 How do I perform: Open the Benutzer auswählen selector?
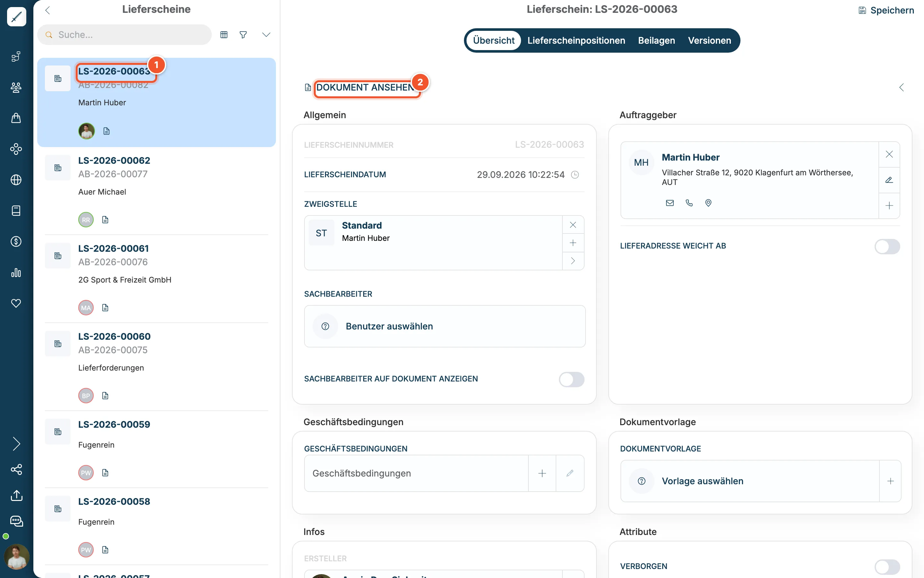point(445,326)
